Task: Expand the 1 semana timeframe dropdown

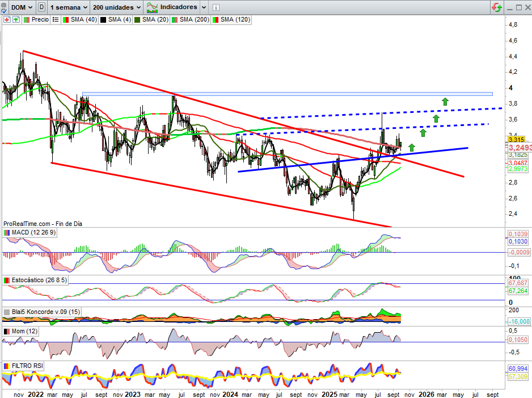Action: coord(69,7)
